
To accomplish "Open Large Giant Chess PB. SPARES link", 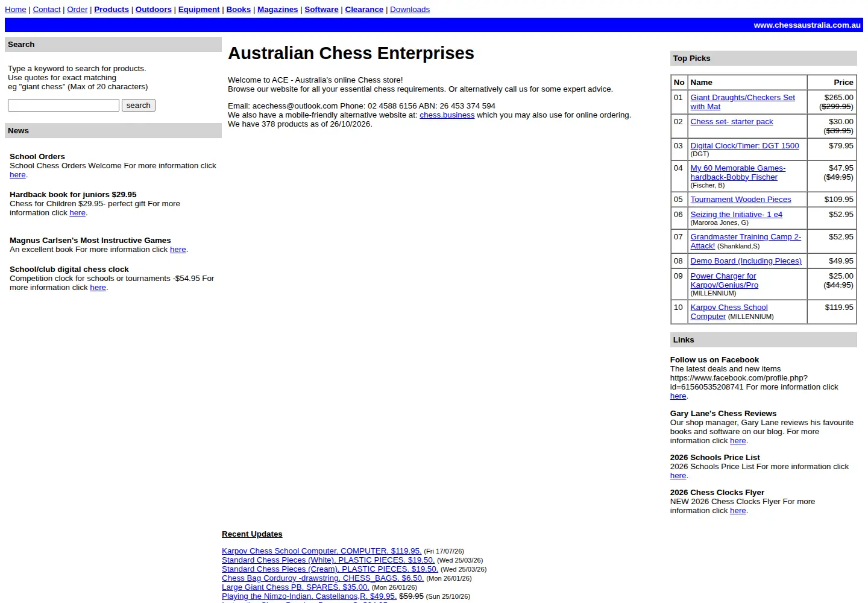I will click(x=295, y=587).
